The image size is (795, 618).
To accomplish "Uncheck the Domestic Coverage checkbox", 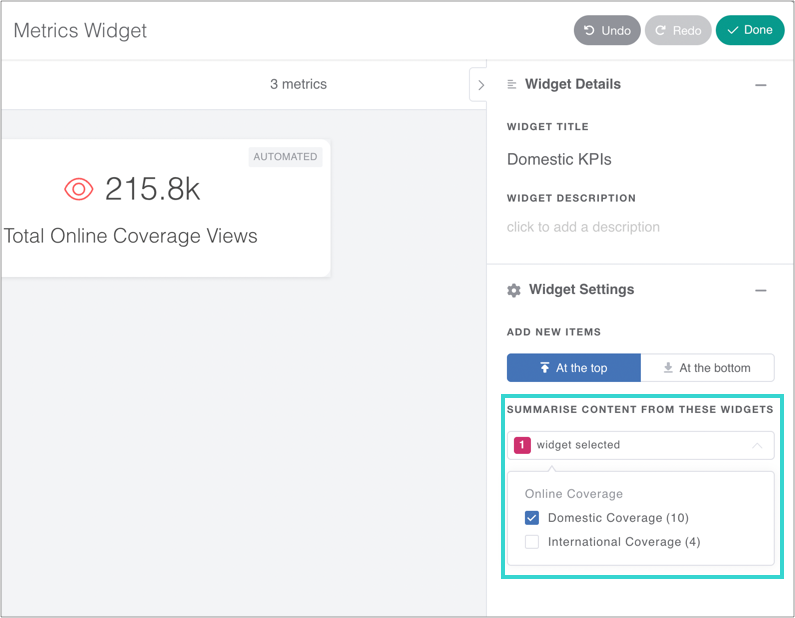I will pyautogui.click(x=532, y=518).
